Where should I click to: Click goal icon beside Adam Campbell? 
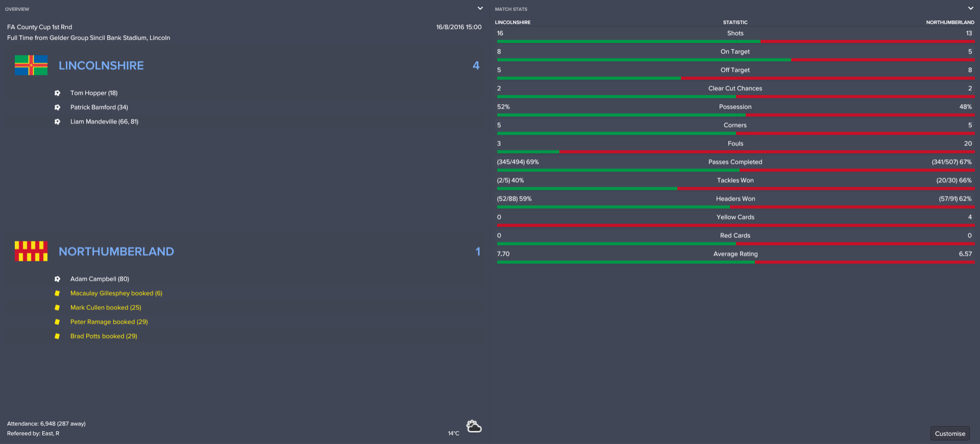coord(57,279)
